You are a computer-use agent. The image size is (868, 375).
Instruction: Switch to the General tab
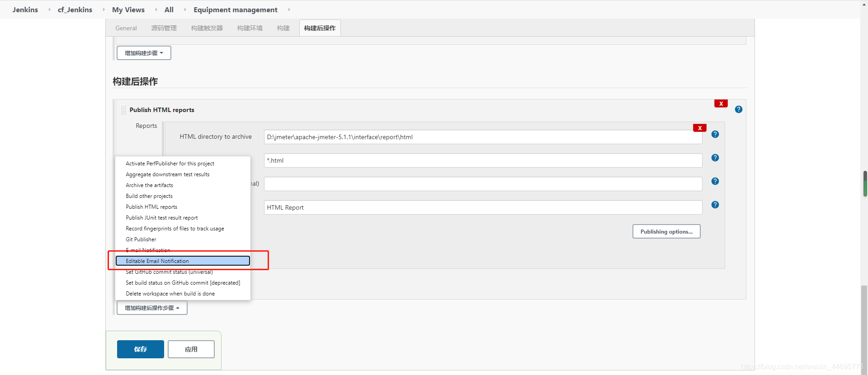click(x=126, y=28)
